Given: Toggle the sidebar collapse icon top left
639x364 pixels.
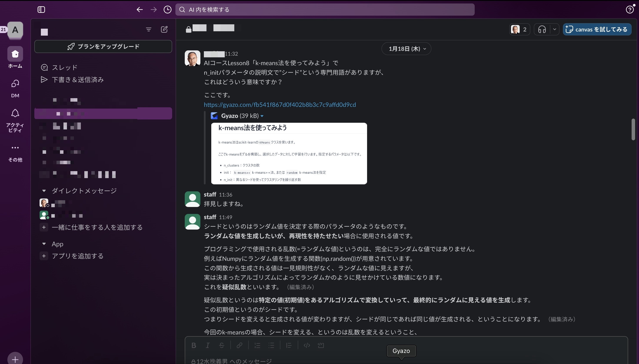Looking at the screenshot, I should pos(41,10).
